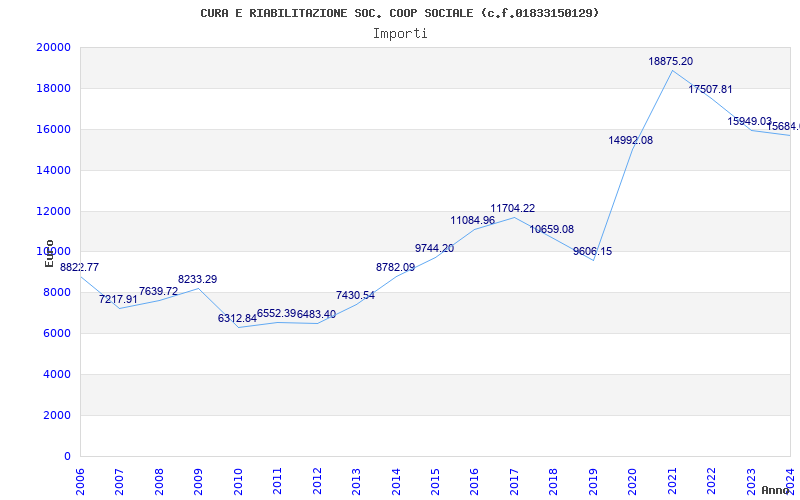
Task: Select the 6552.39 data label
Action: (277, 313)
